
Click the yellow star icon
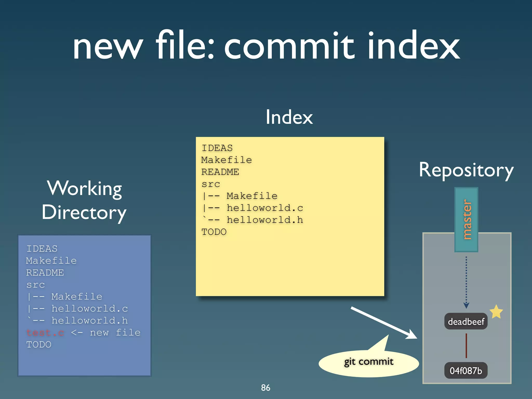click(x=496, y=312)
